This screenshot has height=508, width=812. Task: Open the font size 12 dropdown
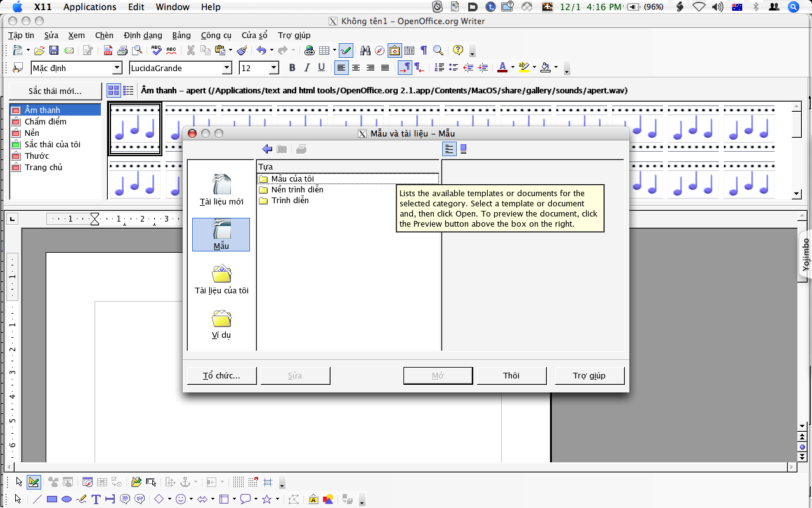[x=274, y=68]
